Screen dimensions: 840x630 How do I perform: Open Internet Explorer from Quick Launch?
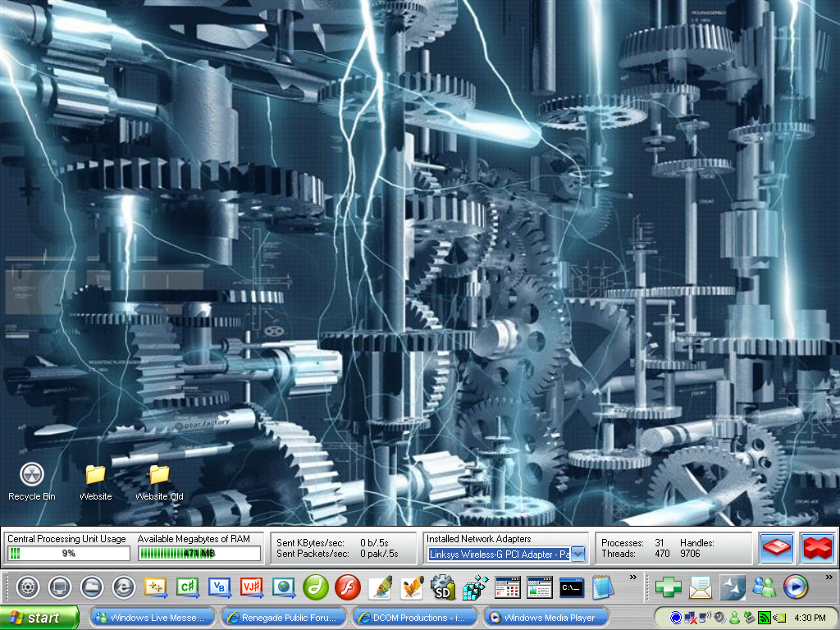pyautogui.click(x=123, y=587)
